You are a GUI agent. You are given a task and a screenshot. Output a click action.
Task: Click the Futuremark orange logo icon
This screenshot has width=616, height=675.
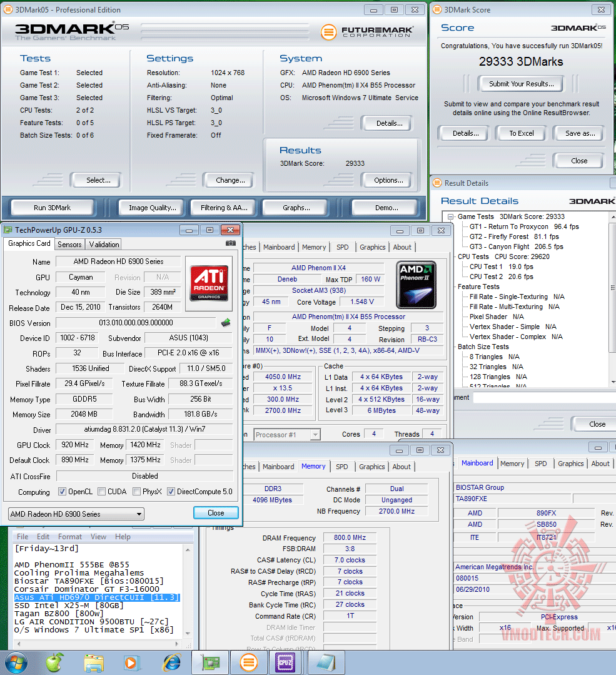pos(328,32)
